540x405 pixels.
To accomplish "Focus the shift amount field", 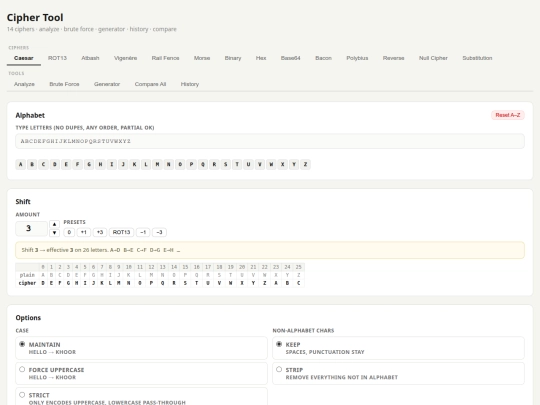I will 31,228.
